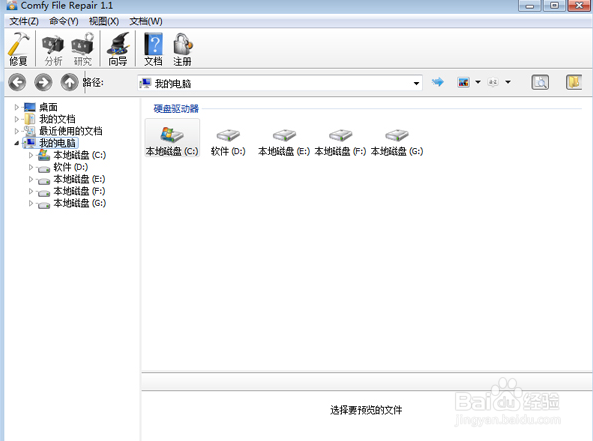Open the view mode dropdown arrow
Image resolution: width=593 pixels, height=441 pixels.
(x=478, y=82)
